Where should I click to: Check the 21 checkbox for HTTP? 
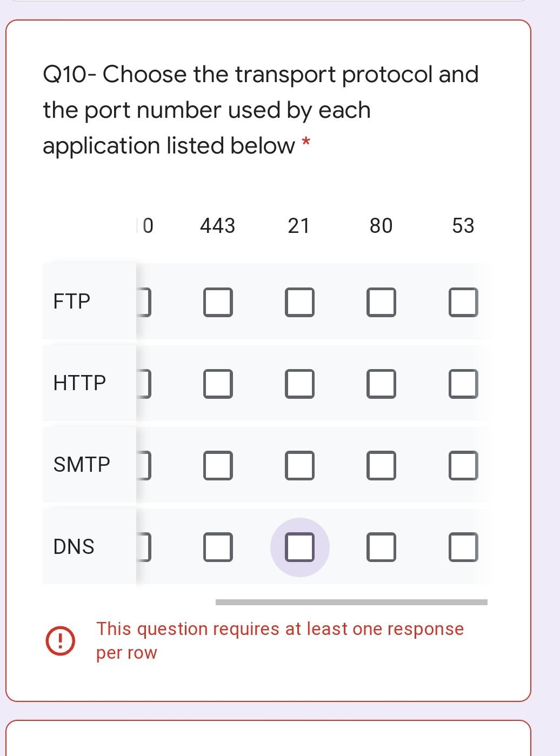point(301,384)
